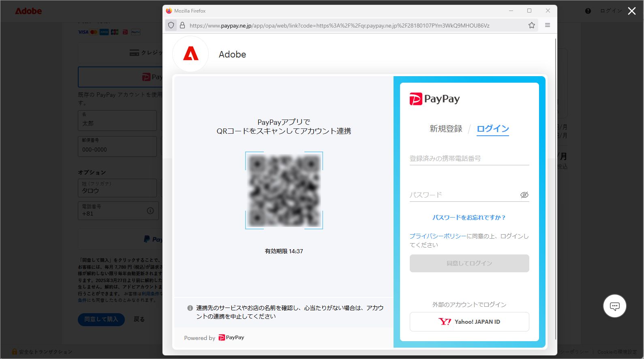Log in with Yahoo! JAPAN ID button
Viewport: 644px width, 359px height.
click(x=469, y=322)
